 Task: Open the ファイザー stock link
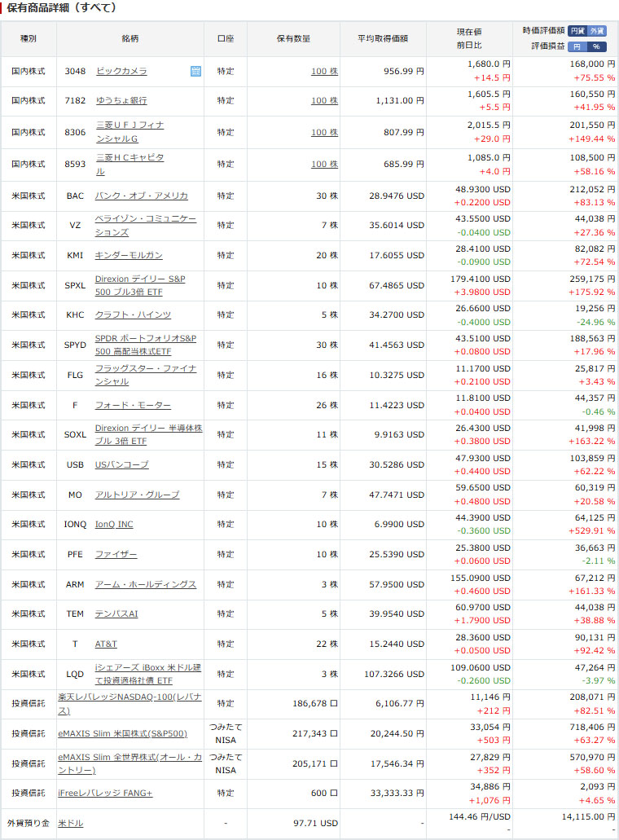click(116, 554)
